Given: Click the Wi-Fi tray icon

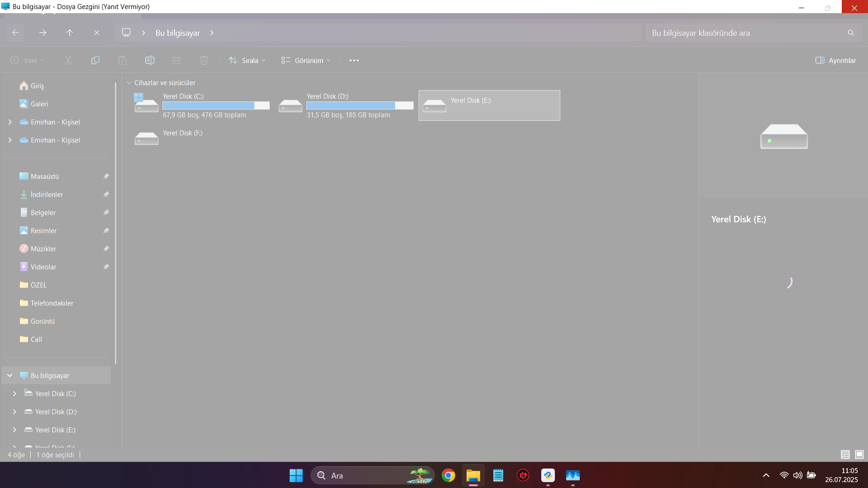Looking at the screenshot, I should [784, 475].
